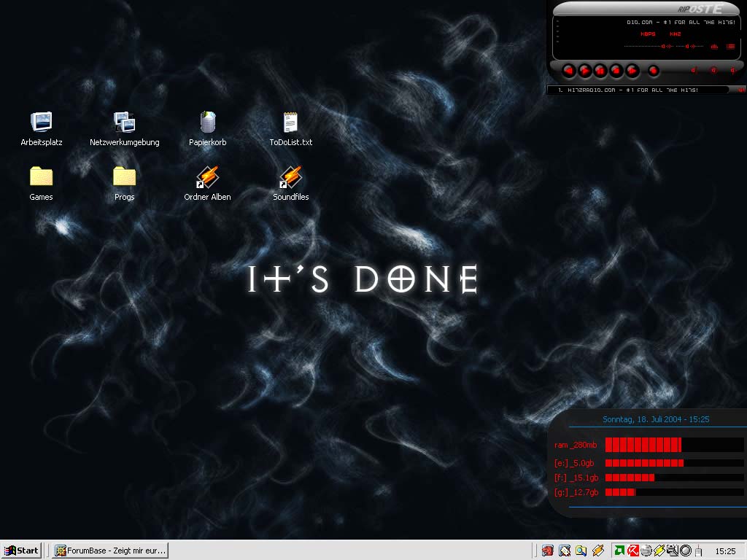Click the khz label in player display
This screenshot has height=560, width=747.
point(675,34)
